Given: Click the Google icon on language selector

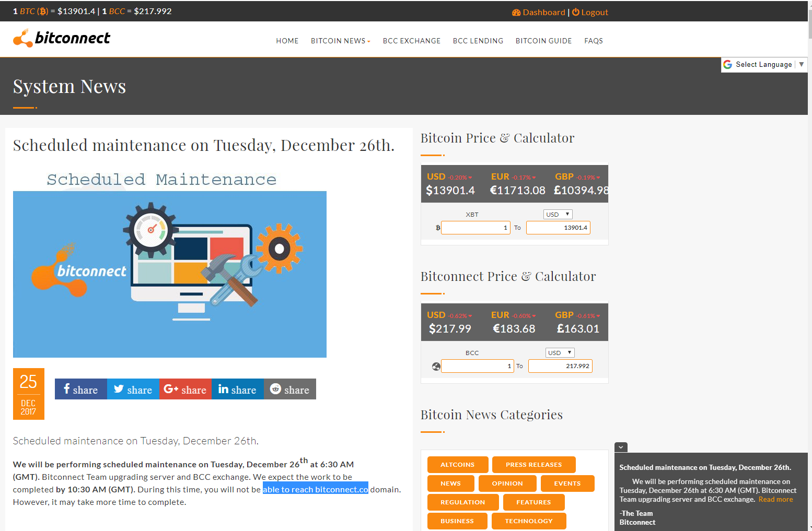Looking at the screenshot, I should coord(728,64).
